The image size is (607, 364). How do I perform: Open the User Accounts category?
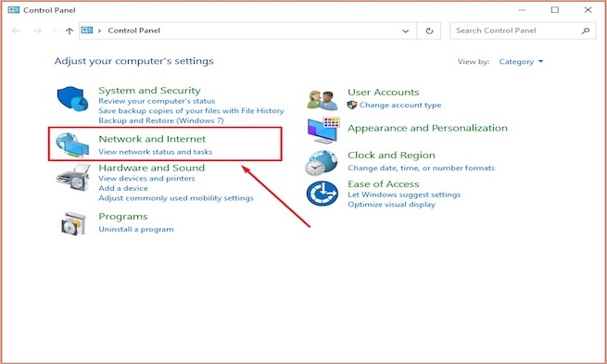pos(384,92)
